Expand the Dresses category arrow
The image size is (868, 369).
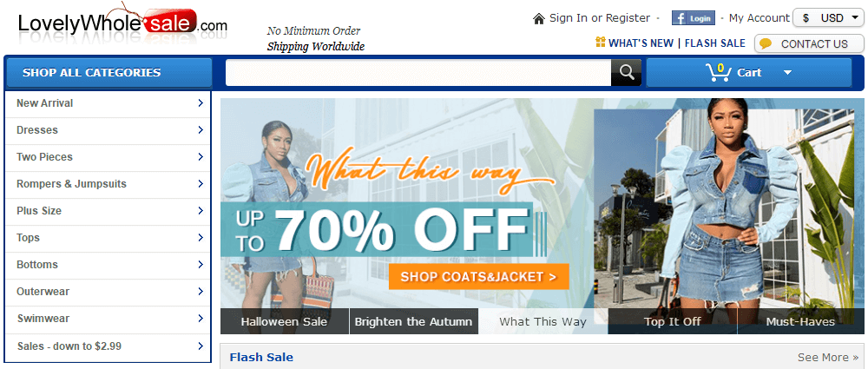201,129
